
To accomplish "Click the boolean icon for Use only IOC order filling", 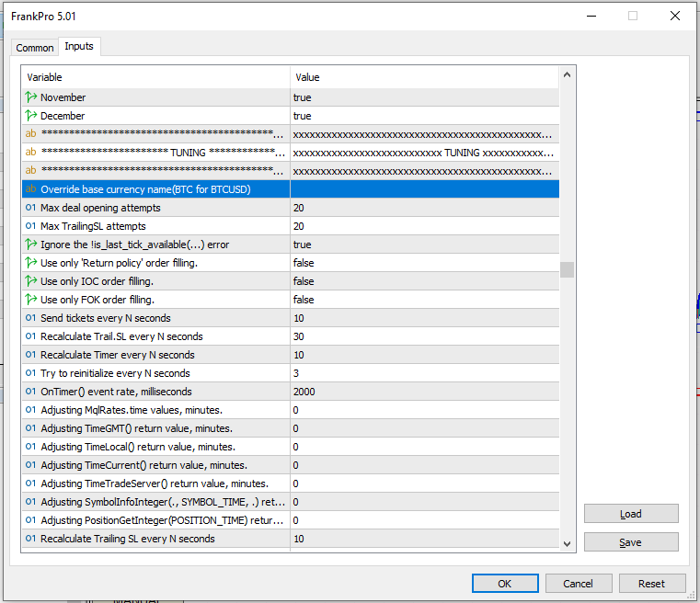I will [30, 281].
